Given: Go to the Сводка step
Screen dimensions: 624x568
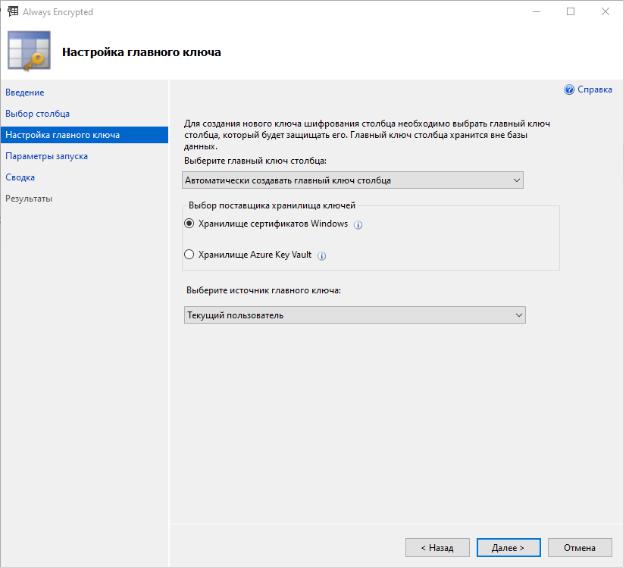Looking at the screenshot, I should (x=20, y=177).
